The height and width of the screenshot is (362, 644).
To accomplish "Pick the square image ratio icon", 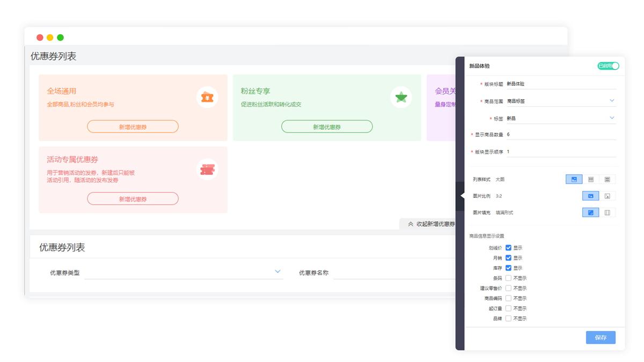I will coord(607,196).
